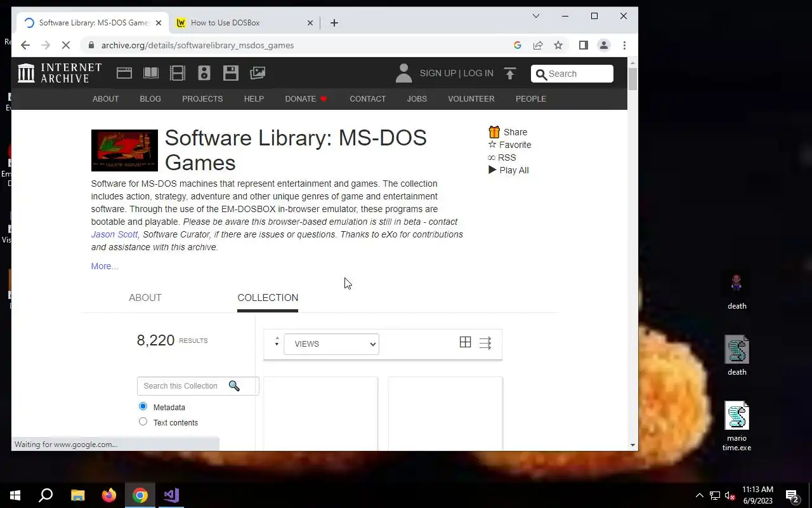Open the PEOPLE nav item
812x508 pixels.
point(531,98)
